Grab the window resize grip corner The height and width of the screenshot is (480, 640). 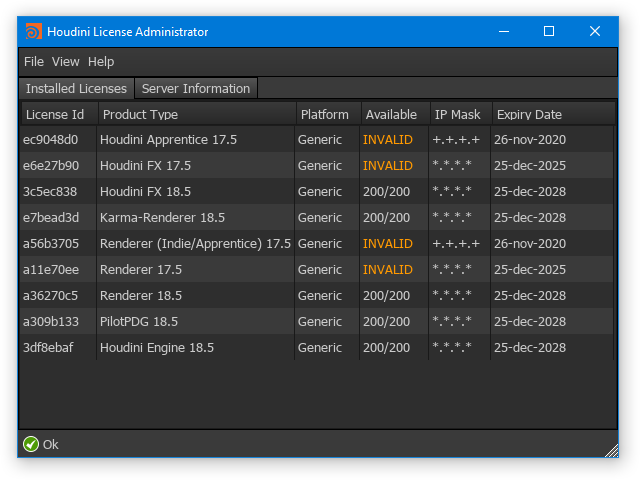pos(611,451)
